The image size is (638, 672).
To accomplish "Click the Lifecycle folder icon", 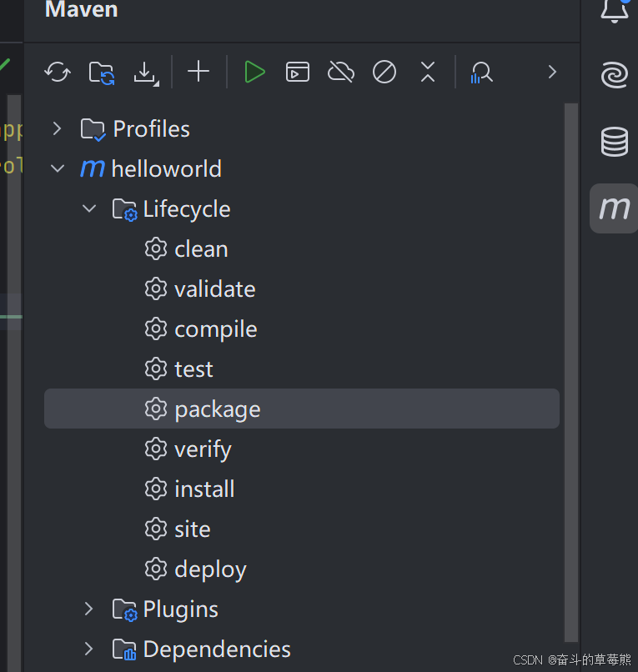I will point(125,209).
